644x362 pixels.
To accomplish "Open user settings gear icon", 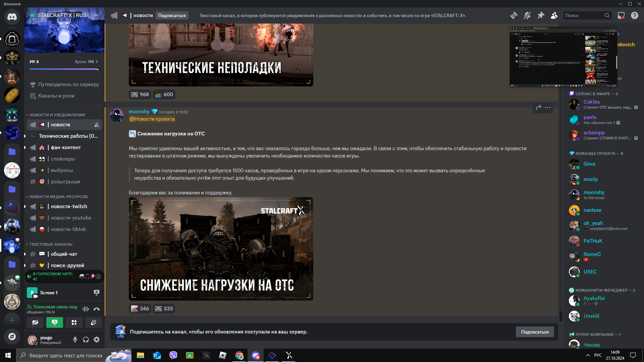I will 97,340.
